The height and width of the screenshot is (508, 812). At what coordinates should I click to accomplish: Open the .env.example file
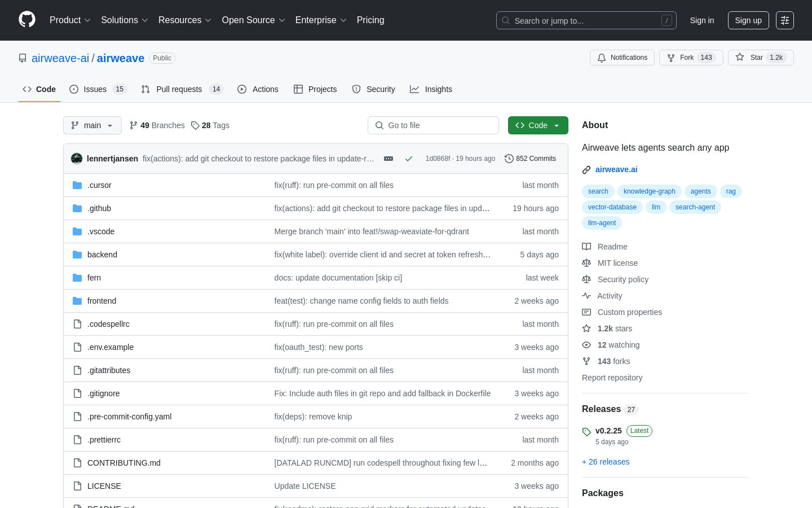point(111,347)
